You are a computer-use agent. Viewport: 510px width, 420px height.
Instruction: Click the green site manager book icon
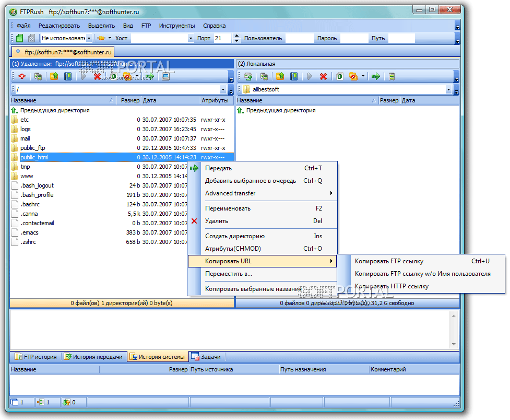pyautogui.click(x=19, y=38)
